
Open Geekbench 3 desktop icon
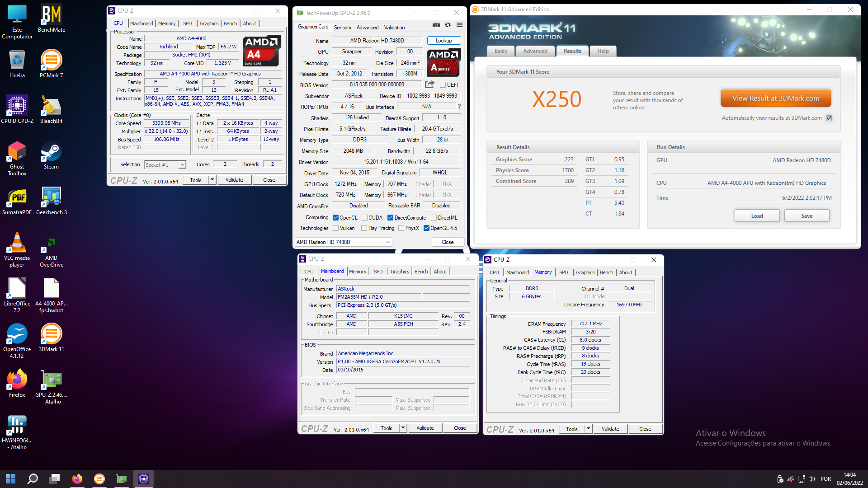click(x=51, y=201)
